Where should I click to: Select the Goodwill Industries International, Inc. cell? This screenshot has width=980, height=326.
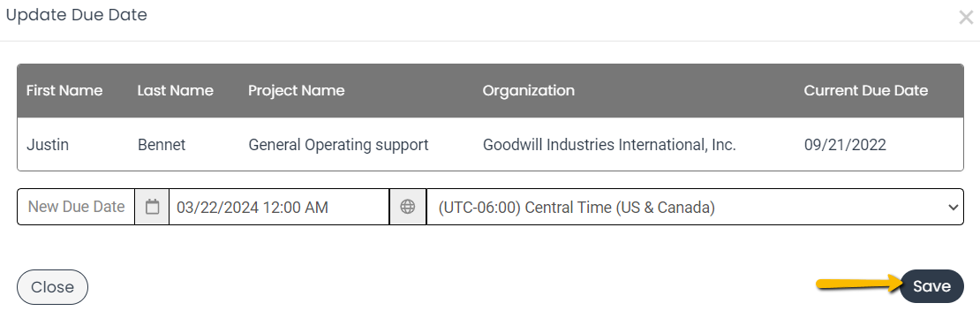(x=609, y=145)
